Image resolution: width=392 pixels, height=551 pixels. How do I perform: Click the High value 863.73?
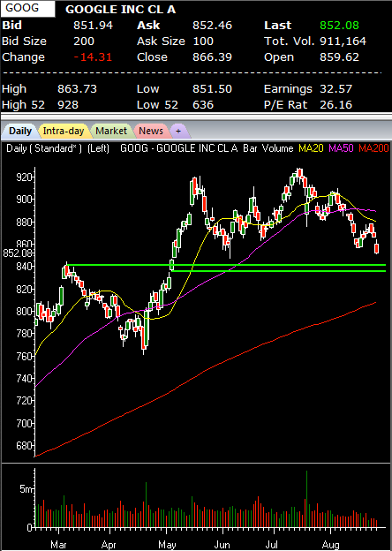click(77, 89)
